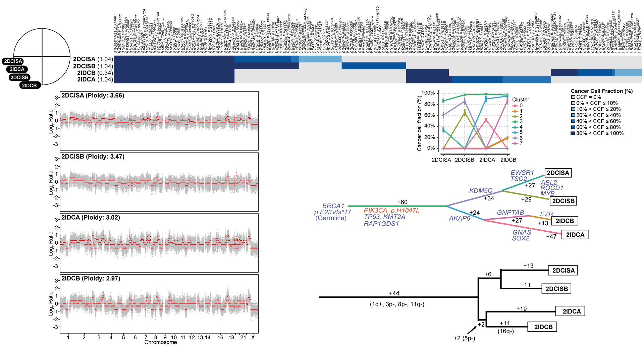Screen dimensions: 644x346
Task: Click the '+19' branch label on black tree
Action: pos(522,309)
